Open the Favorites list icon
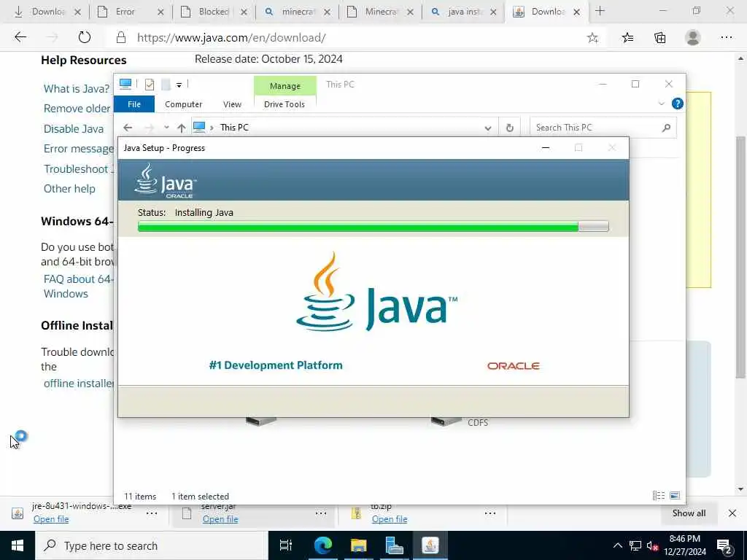747x560 pixels. click(627, 38)
